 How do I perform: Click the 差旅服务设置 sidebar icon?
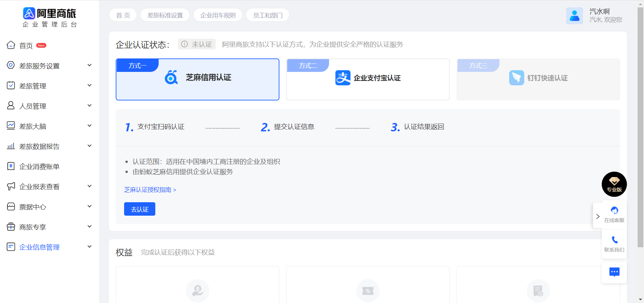click(11, 65)
